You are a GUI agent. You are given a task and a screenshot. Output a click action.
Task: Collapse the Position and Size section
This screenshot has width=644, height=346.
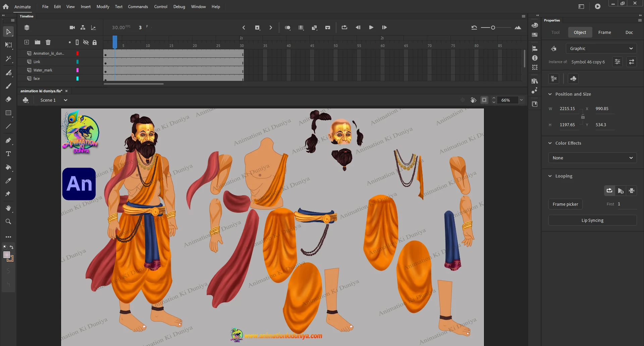pyautogui.click(x=550, y=94)
